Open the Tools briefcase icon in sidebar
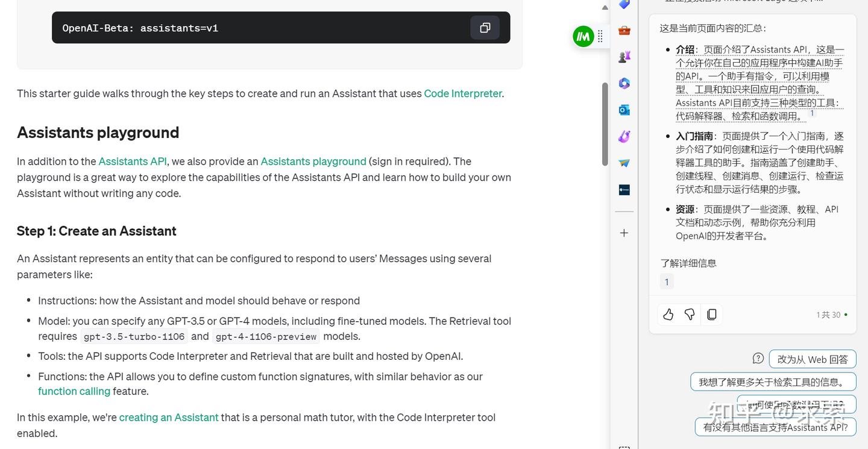This screenshot has height=449, width=868. [x=624, y=30]
